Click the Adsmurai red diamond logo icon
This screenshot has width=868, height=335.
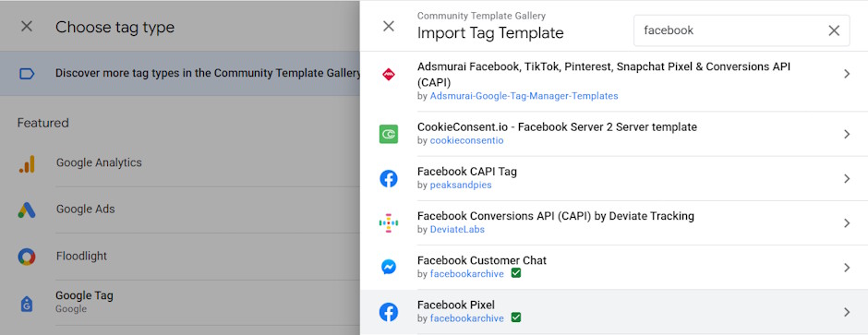389,75
